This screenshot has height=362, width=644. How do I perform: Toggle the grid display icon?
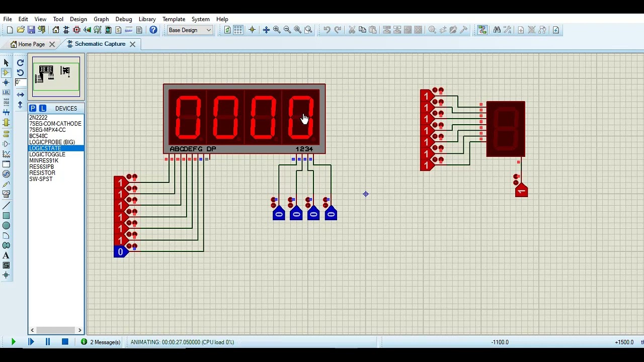[x=238, y=30]
